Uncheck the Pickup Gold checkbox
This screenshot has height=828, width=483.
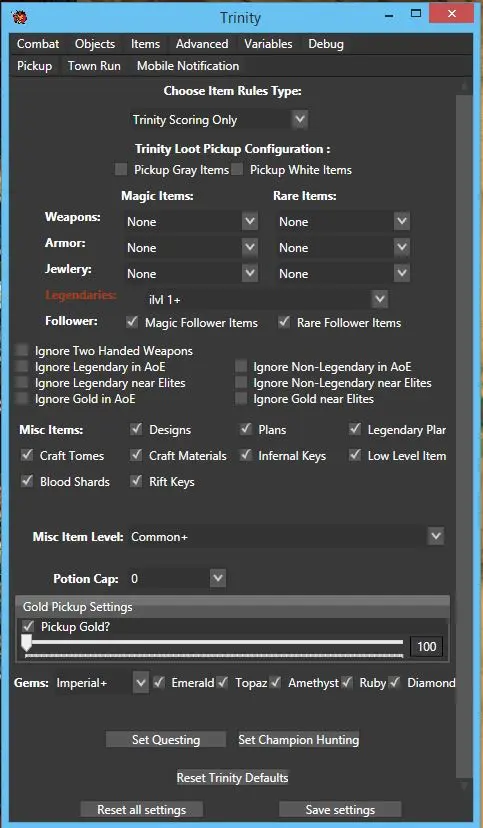(x=29, y=626)
